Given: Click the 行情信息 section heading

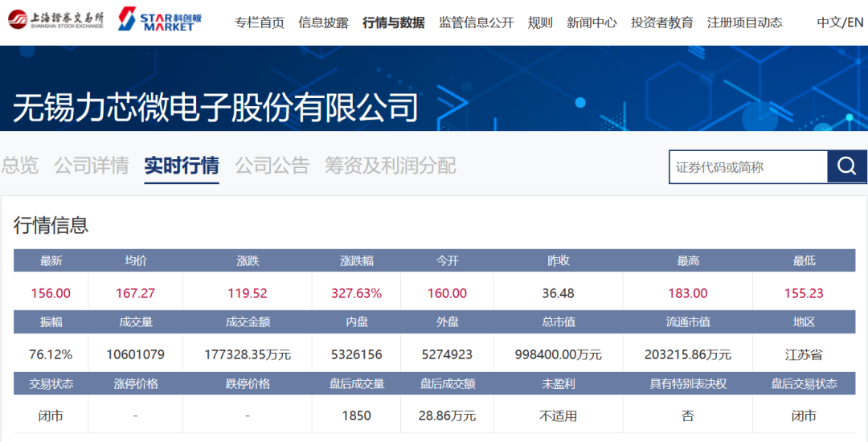Looking at the screenshot, I should tap(51, 225).
